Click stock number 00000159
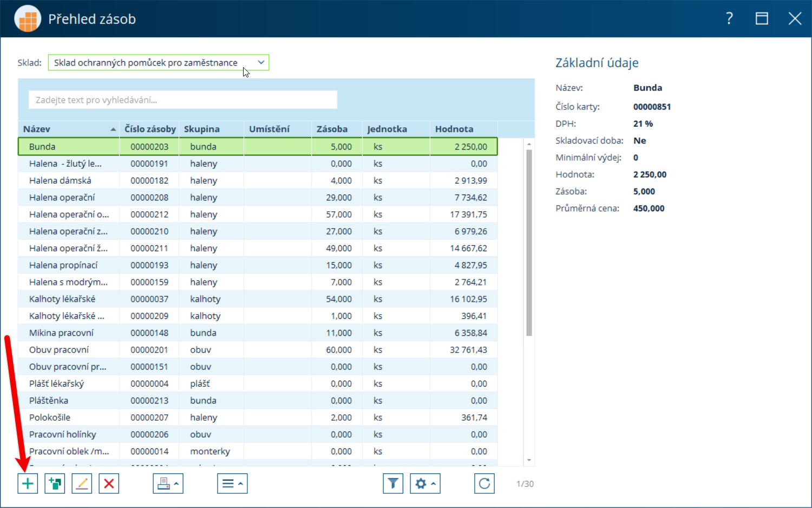812x508 pixels. tap(149, 282)
